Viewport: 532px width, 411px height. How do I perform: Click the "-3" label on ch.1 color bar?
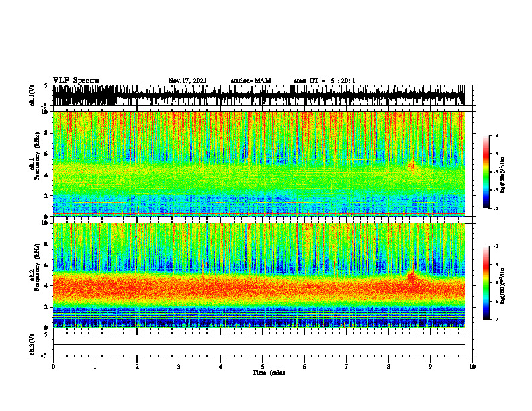(496, 135)
